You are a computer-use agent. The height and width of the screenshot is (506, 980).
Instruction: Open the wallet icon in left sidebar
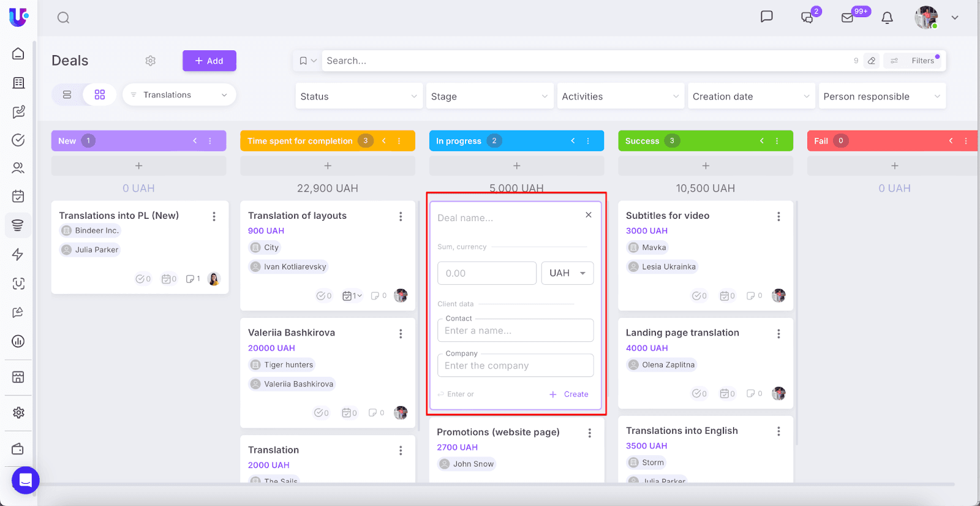pyautogui.click(x=18, y=449)
